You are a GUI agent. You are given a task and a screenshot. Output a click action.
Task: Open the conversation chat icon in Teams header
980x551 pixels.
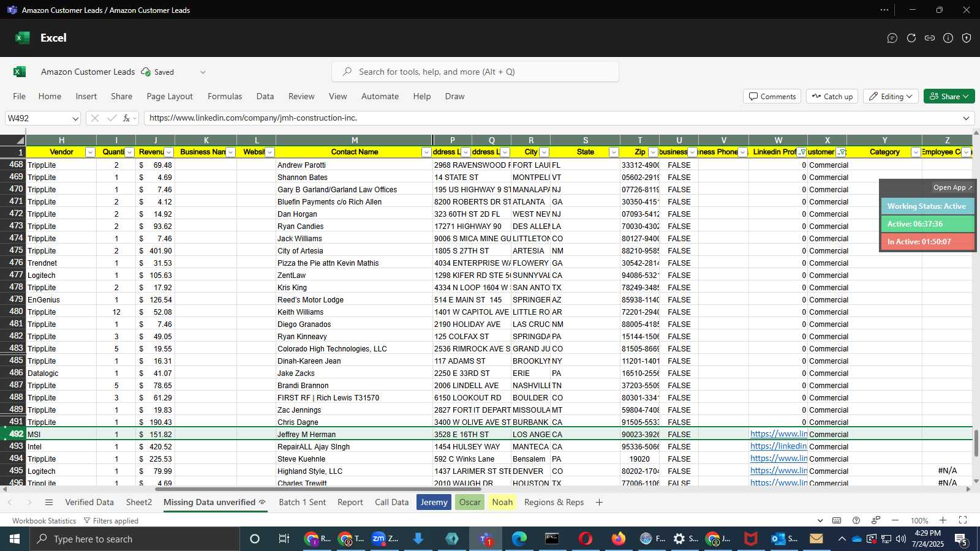point(892,38)
